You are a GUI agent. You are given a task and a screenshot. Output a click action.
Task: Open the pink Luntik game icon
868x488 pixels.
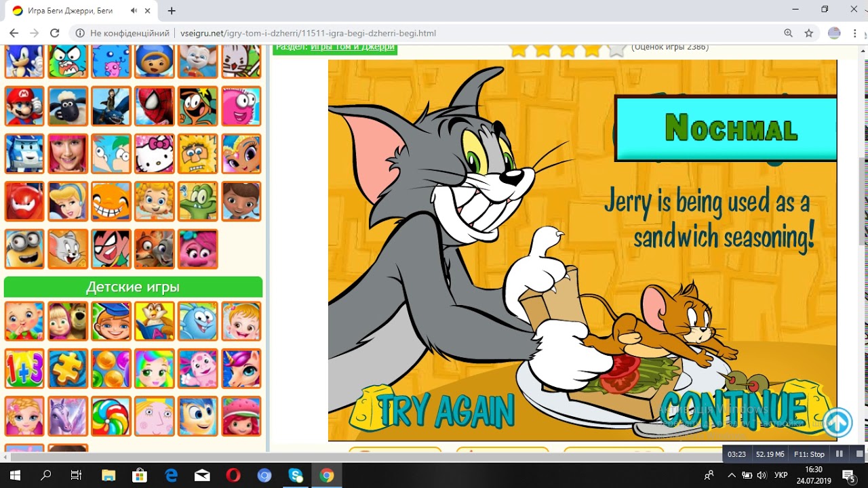[x=198, y=369]
